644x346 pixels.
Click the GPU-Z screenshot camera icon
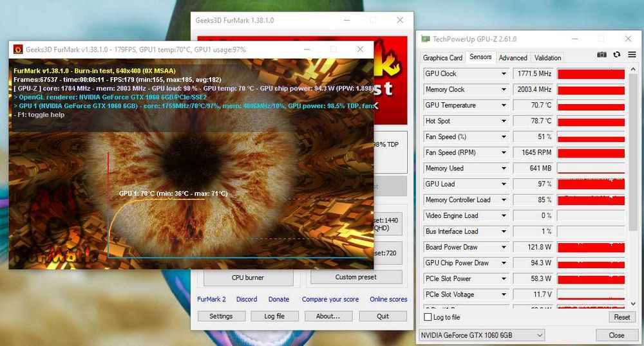601,55
